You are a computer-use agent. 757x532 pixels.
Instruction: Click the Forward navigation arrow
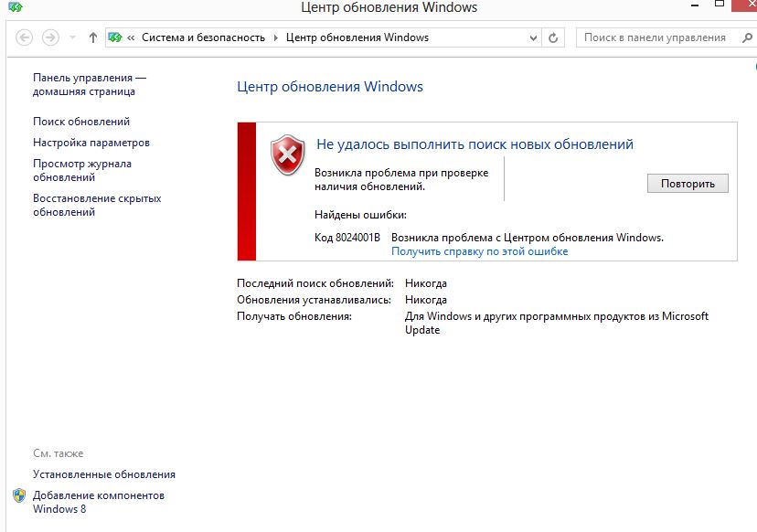pyautogui.click(x=50, y=37)
